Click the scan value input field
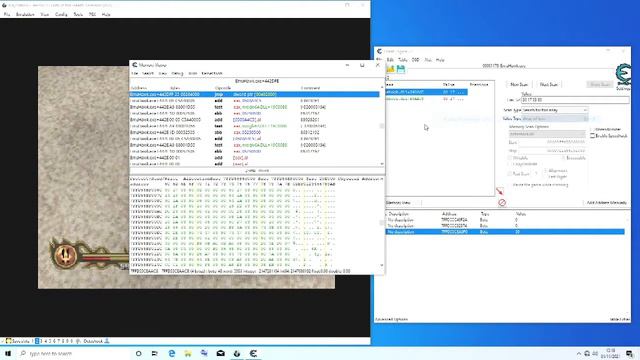Image resolution: width=640 pixels, height=360 pixels. pyautogui.click(x=575, y=100)
